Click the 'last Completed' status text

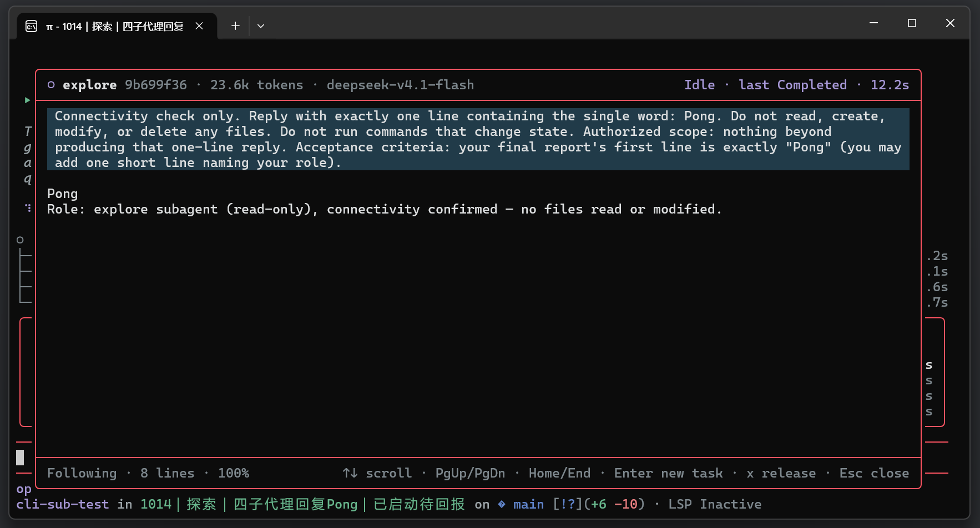(793, 85)
